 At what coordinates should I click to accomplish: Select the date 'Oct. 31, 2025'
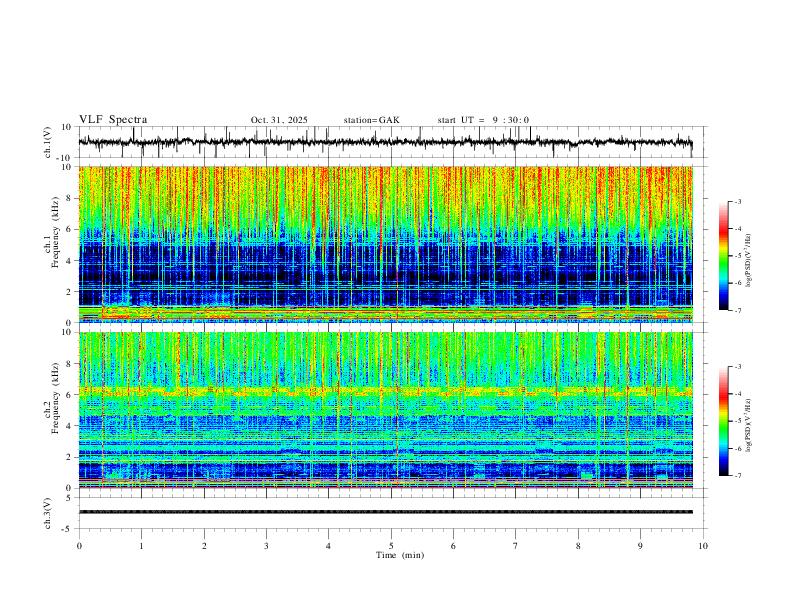(279, 120)
